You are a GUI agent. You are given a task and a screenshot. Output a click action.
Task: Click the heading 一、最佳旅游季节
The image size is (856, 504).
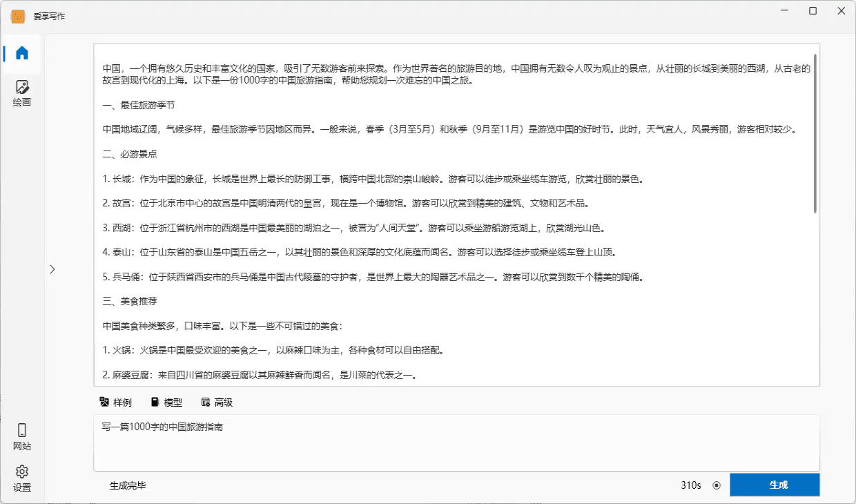[139, 106]
